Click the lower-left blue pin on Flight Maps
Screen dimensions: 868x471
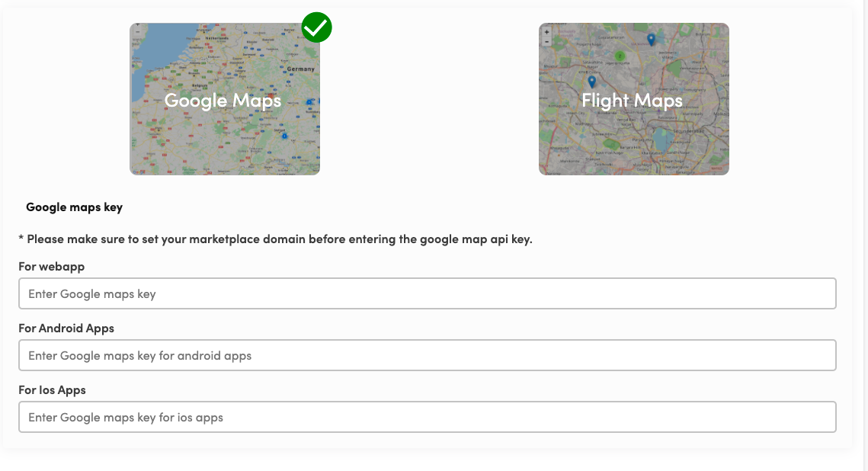(591, 82)
